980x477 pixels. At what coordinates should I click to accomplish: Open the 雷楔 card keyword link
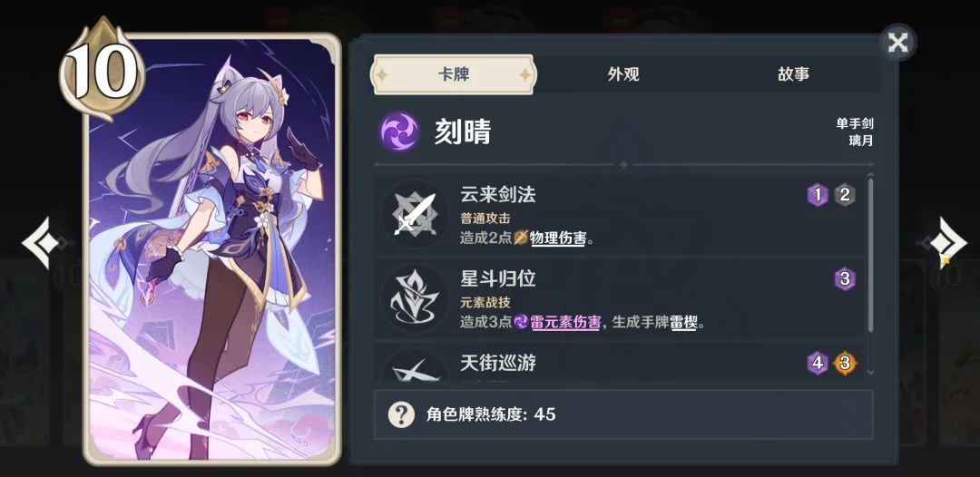[683, 322]
